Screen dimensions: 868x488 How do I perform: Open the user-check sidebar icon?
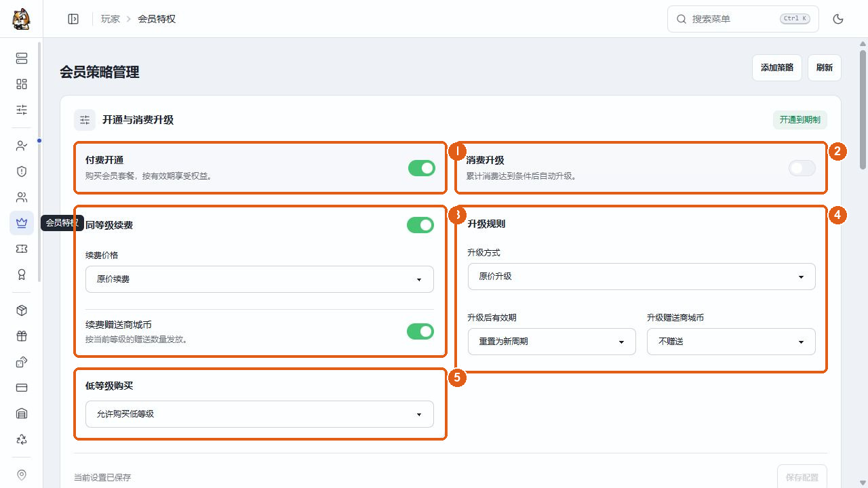pos(22,146)
